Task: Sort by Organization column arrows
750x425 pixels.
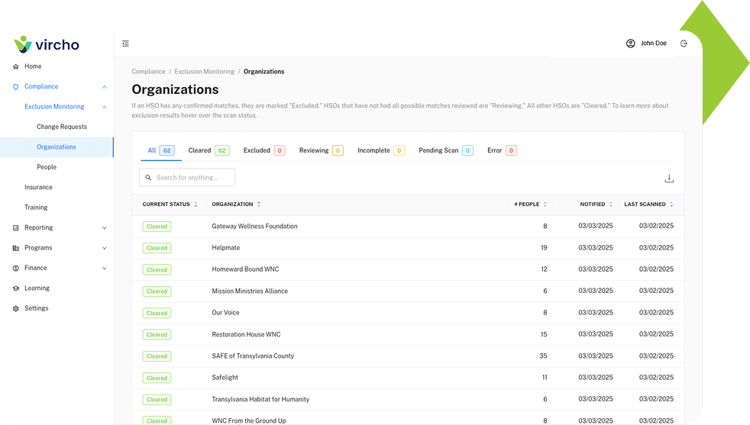Action: 259,204
